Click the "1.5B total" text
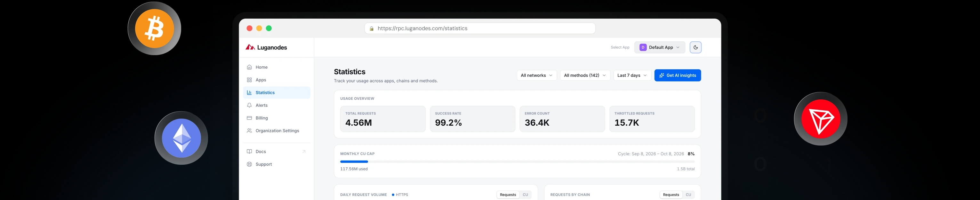This screenshot has width=980, height=200. tap(686, 169)
